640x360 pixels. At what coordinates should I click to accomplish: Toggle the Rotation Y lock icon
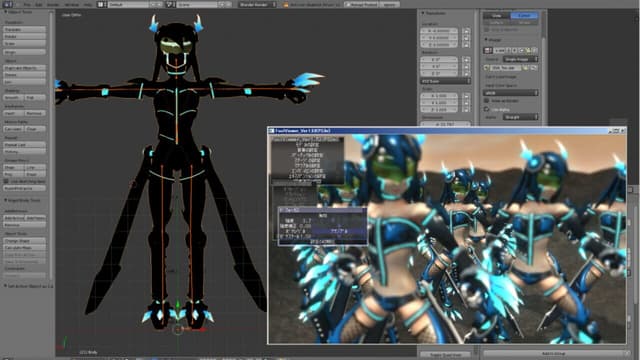pyautogui.click(x=466, y=67)
